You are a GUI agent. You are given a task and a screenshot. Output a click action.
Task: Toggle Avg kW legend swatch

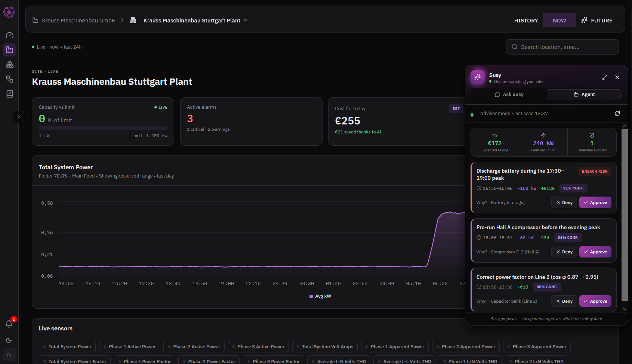point(311,296)
